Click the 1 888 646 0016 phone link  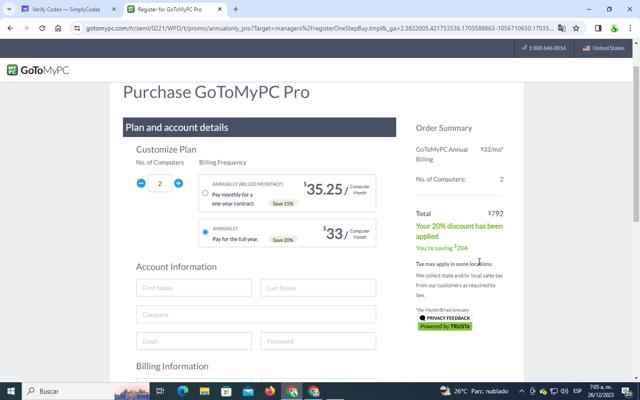[x=544, y=48]
